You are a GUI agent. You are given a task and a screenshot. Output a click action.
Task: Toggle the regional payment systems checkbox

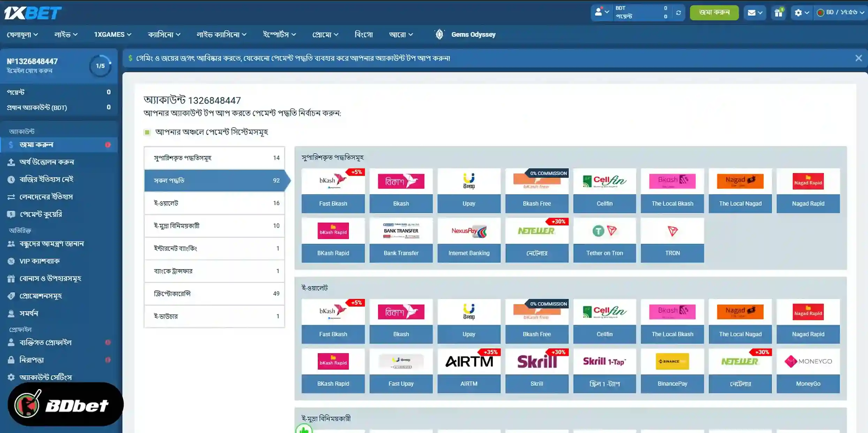(x=147, y=132)
